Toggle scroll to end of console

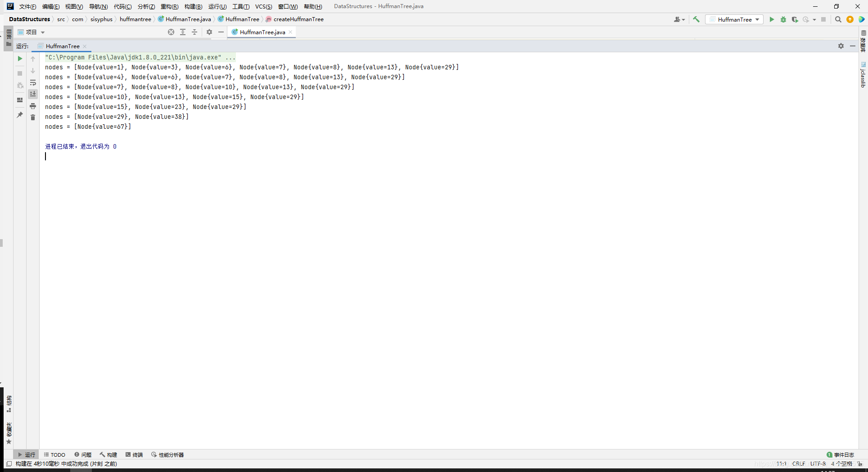(x=33, y=94)
